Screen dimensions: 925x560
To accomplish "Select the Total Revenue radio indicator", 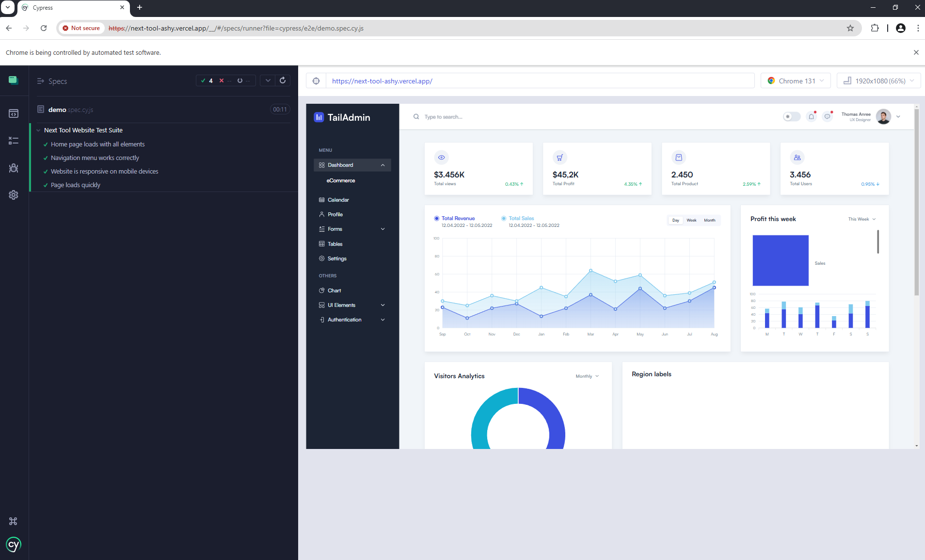I will pos(437,219).
